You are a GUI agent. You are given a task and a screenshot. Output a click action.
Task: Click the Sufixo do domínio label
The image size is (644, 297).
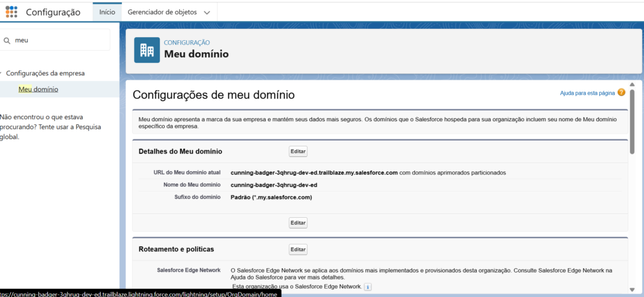(x=197, y=197)
